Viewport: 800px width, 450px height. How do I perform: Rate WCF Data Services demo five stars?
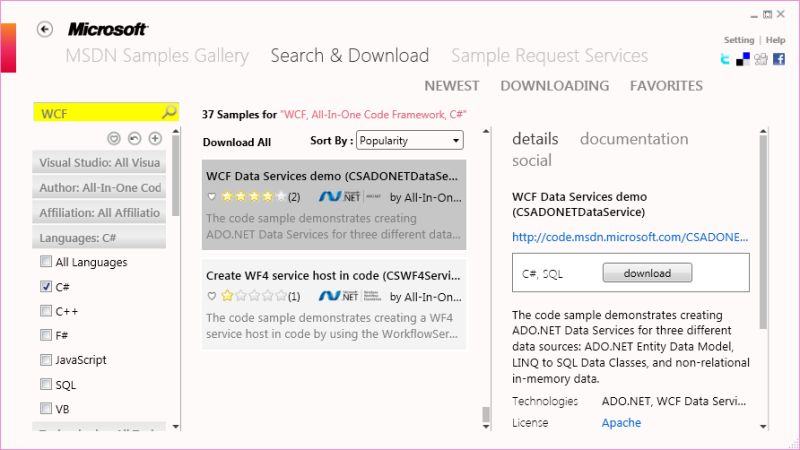pyautogui.click(x=281, y=196)
